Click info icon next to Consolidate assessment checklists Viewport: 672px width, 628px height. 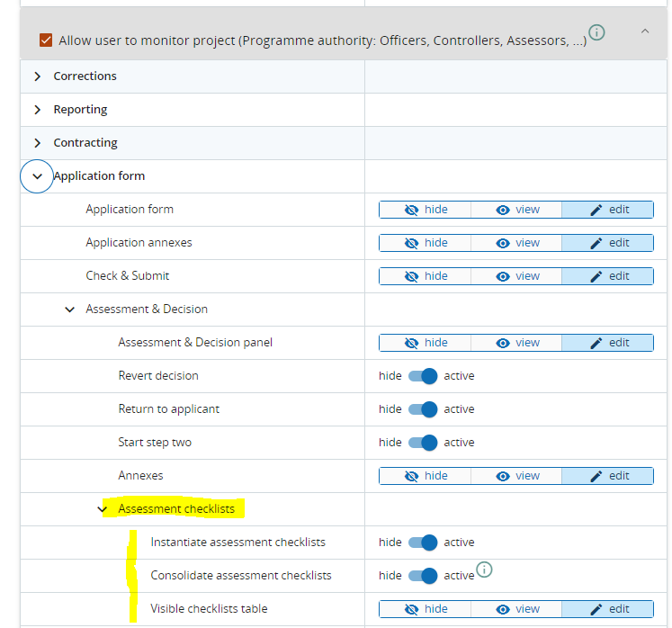[484, 570]
